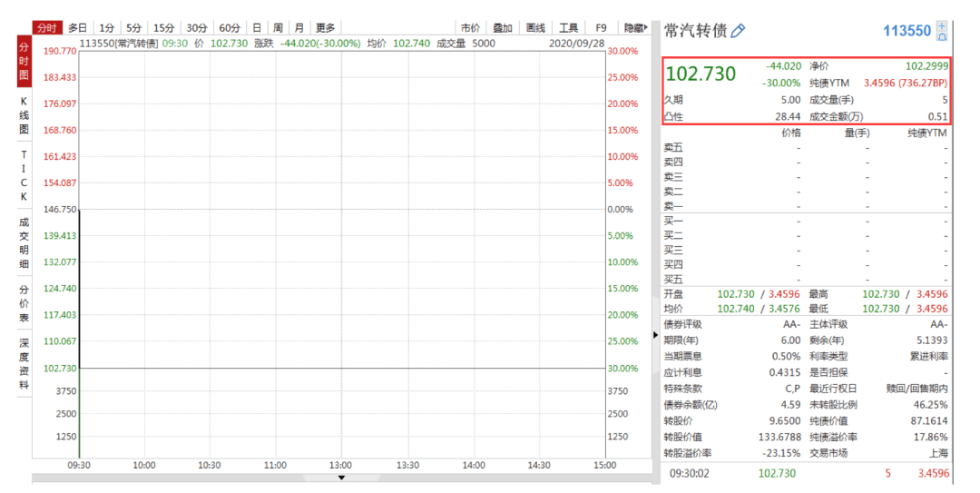Click the 转股溢价率 value -23.15%
The width and height of the screenshot is (980, 493).
[x=782, y=453]
